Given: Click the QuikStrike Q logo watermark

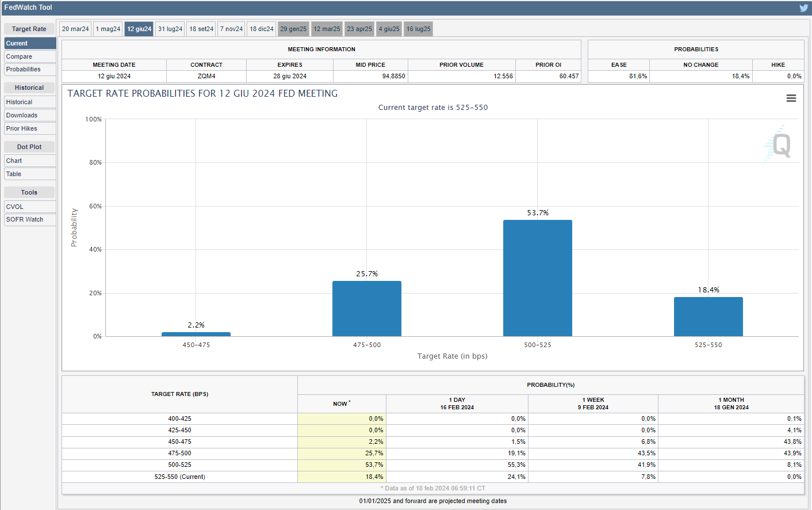Looking at the screenshot, I should click(x=779, y=144).
